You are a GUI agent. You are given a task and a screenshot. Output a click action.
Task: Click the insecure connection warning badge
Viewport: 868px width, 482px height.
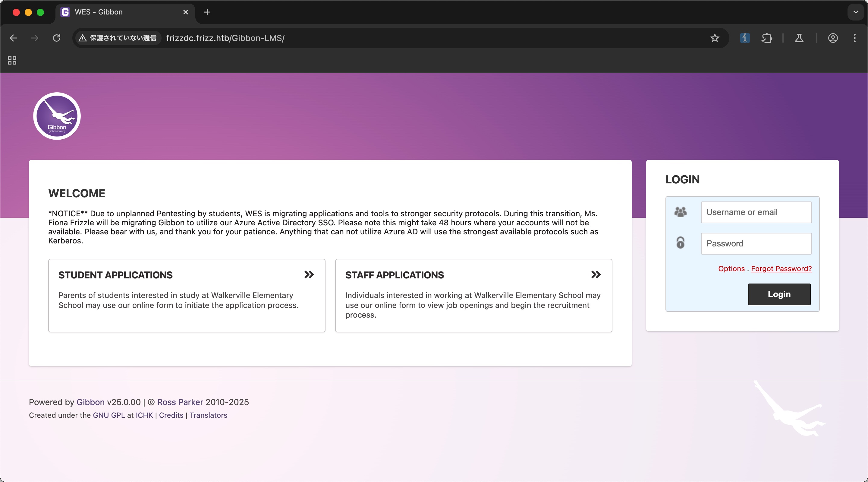pos(118,38)
